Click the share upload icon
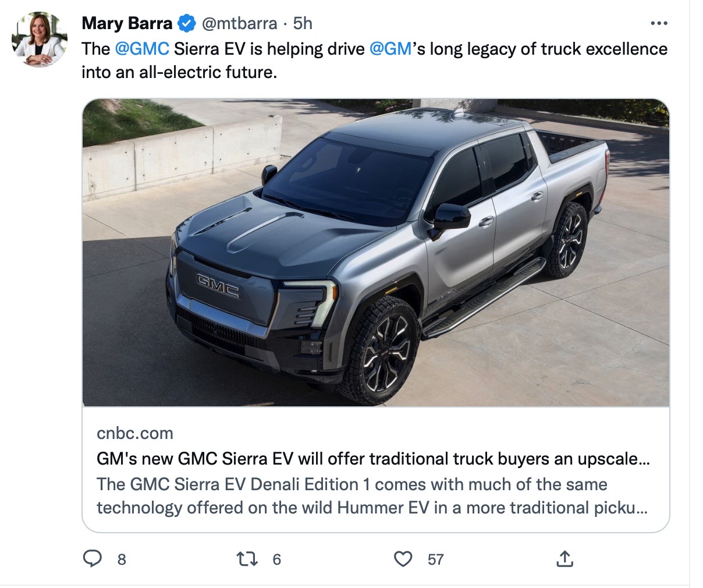The height and width of the screenshot is (588, 703). point(564,559)
